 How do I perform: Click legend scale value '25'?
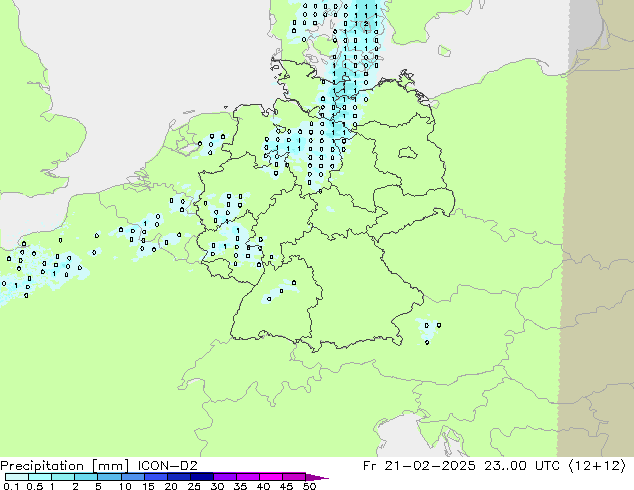(194, 486)
